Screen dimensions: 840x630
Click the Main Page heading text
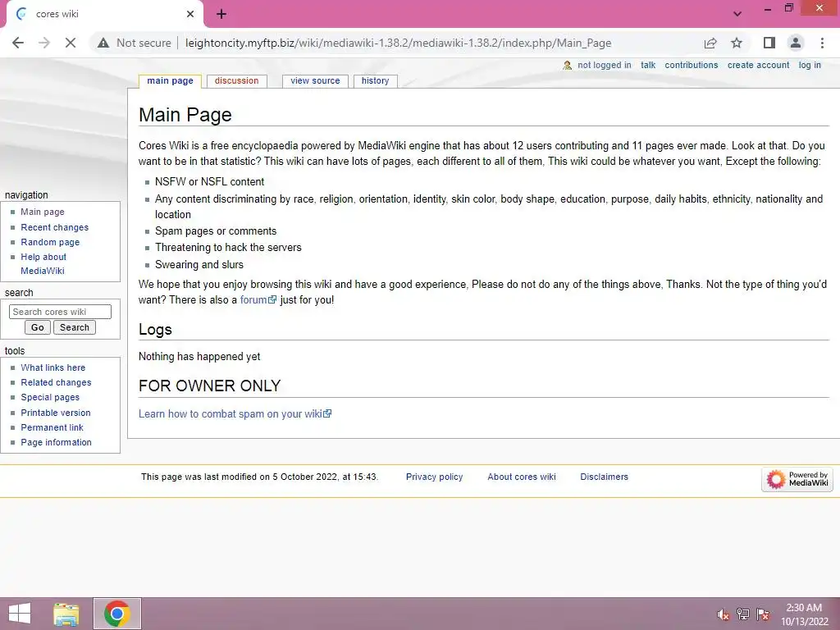(185, 115)
